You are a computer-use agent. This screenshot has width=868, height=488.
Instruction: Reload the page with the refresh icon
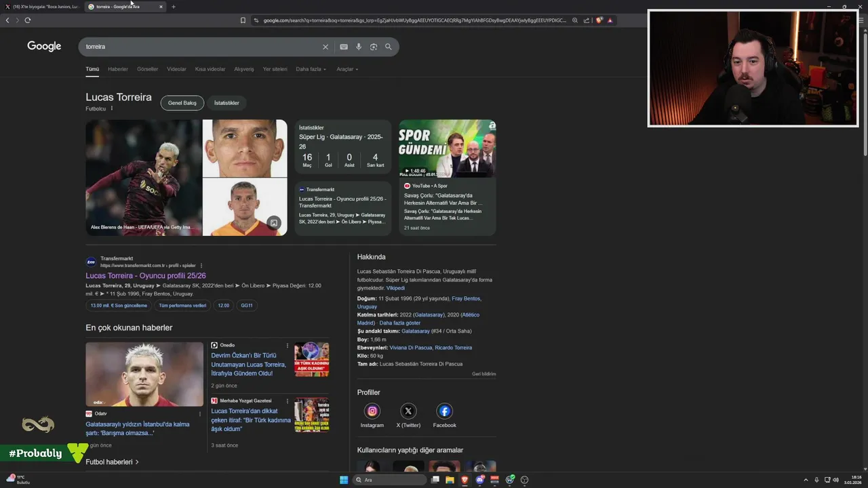click(27, 20)
